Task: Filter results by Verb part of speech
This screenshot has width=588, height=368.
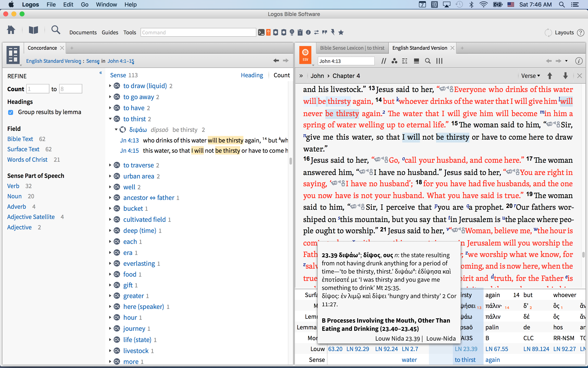Action: point(13,186)
